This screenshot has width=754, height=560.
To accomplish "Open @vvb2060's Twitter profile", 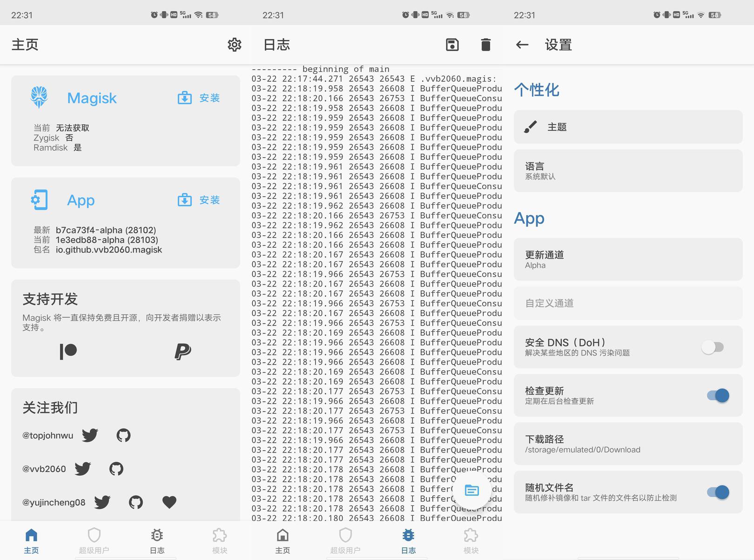I will click(x=82, y=469).
